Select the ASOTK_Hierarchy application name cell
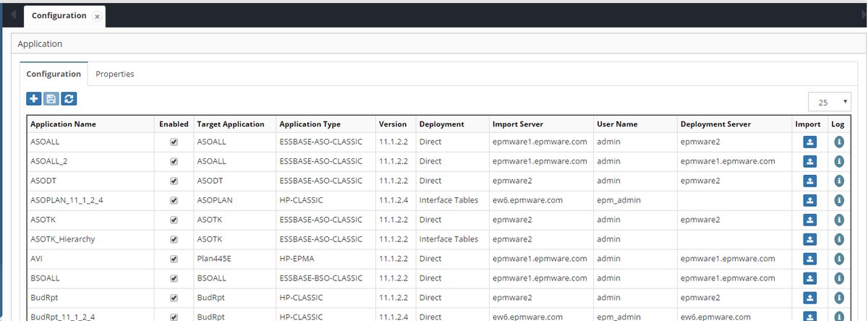This screenshot has width=868, height=321. (x=91, y=240)
